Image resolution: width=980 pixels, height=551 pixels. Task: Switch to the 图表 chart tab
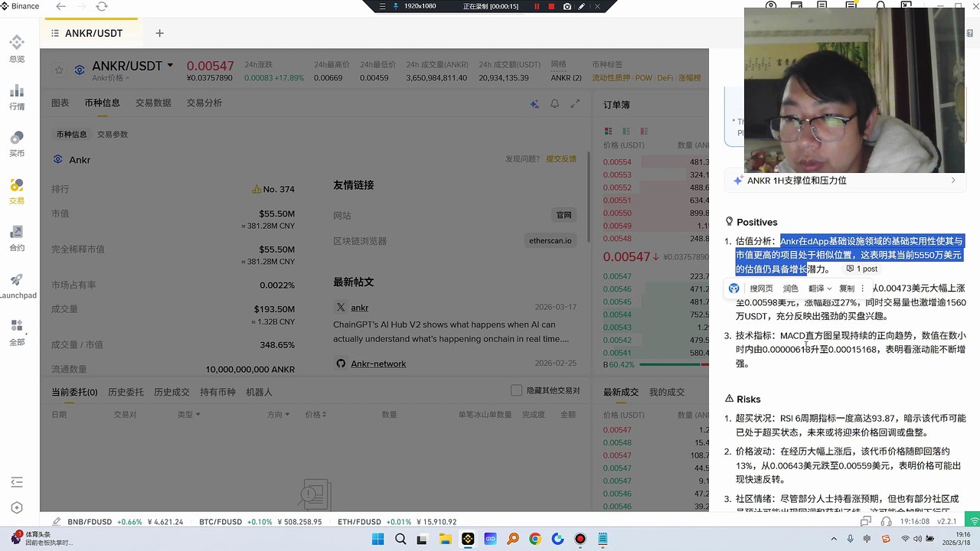click(x=60, y=103)
